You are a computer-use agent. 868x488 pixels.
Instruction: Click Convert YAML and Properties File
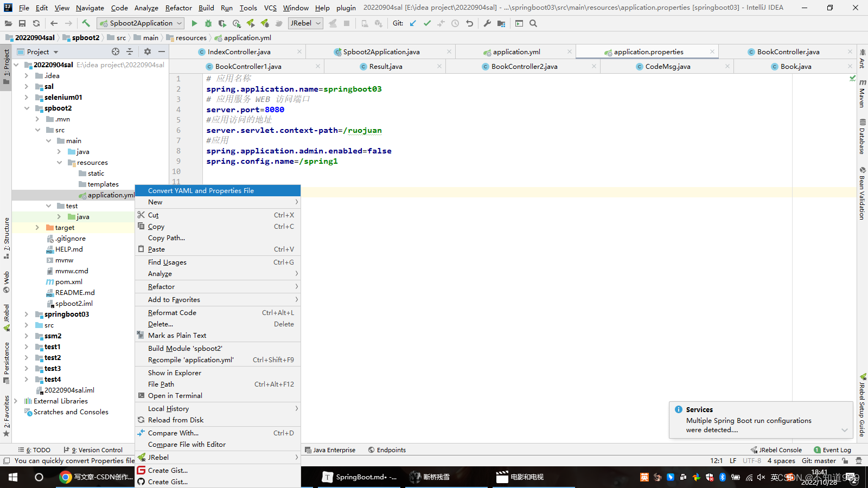point(200,190)
